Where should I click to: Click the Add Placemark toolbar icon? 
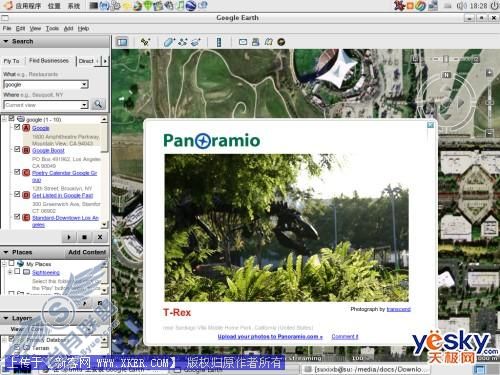click(x=146, y=42)
